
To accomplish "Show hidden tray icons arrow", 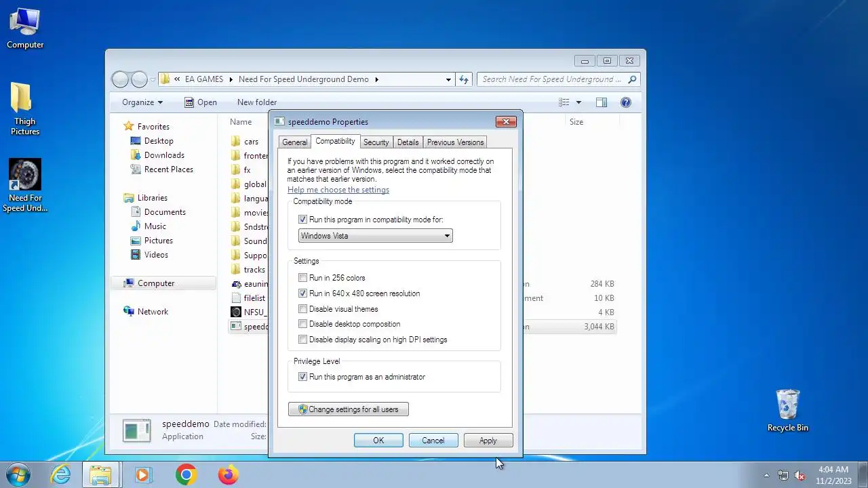I will pyautogui.click(x=766, y=475).
